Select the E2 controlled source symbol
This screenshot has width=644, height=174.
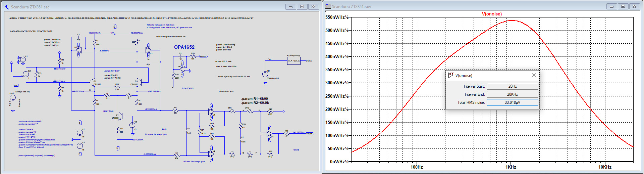(x=25, y=74)
